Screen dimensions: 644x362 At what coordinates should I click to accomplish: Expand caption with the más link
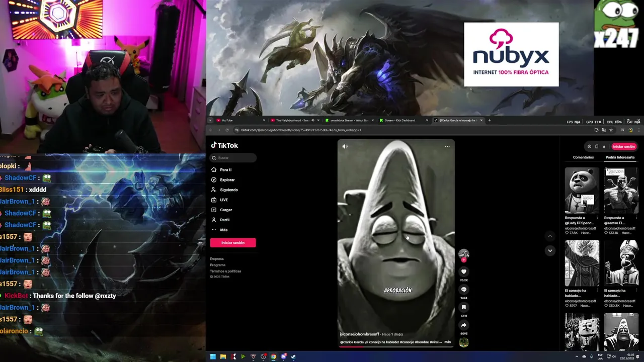[448, 342]
